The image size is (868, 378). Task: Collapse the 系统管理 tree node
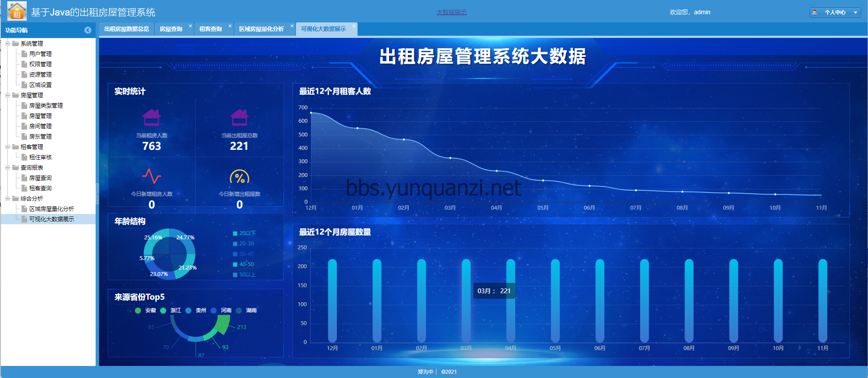8,43
